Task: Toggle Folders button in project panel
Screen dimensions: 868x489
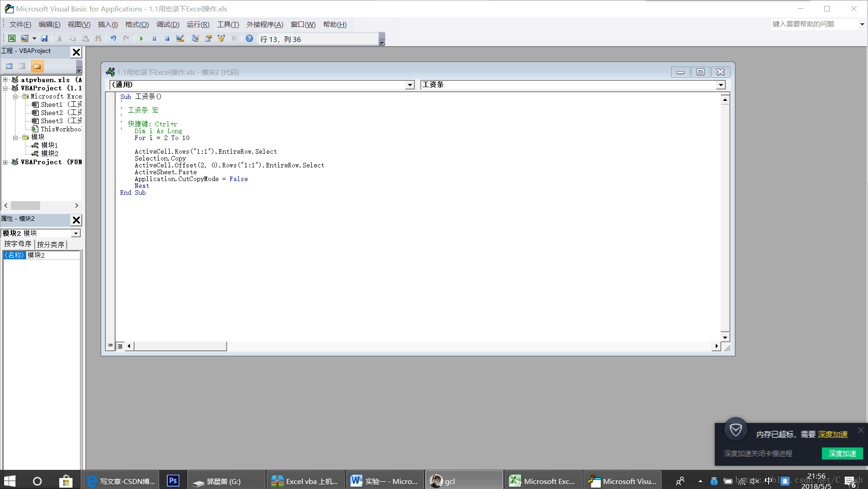Action: [x=37, y=66]
